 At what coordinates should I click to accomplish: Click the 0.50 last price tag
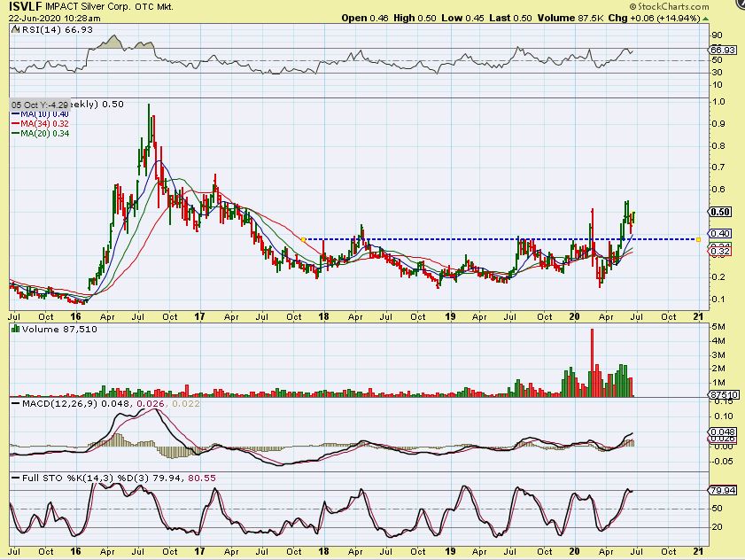tap(720, 212)
